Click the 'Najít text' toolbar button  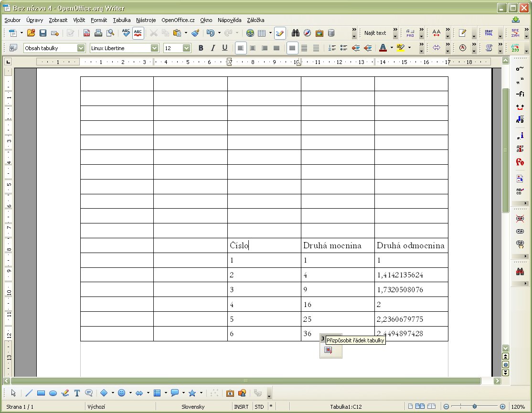tap(375, 33)
